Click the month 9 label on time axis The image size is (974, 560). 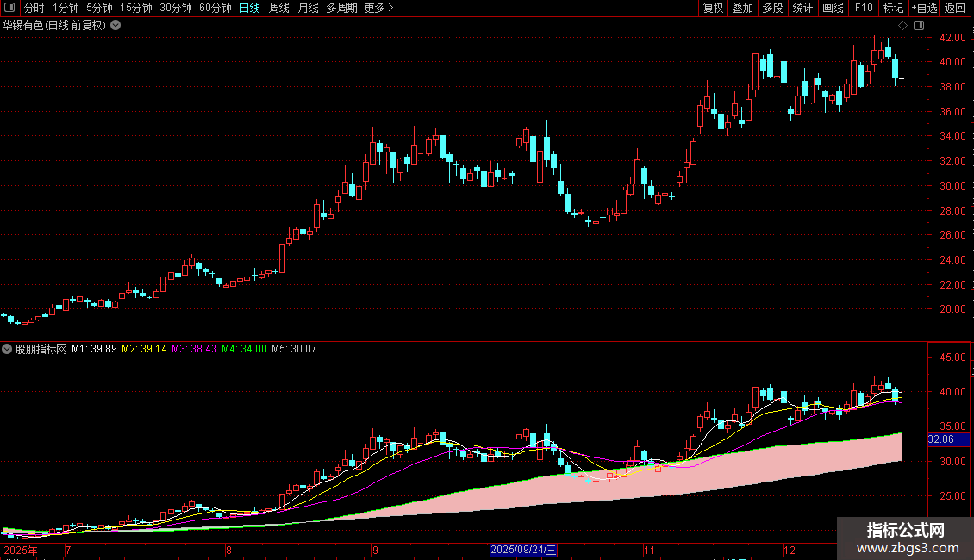pyautogui.click(x=375, y=550)
